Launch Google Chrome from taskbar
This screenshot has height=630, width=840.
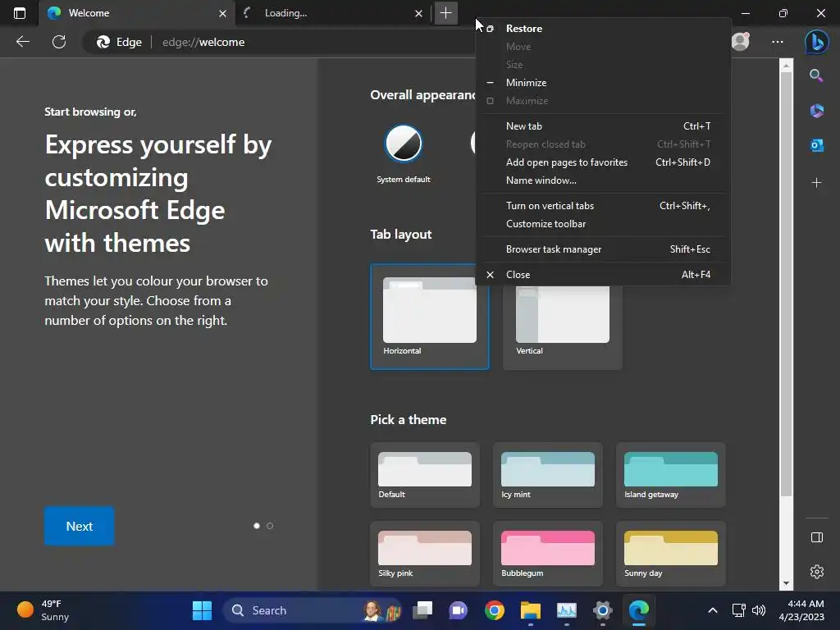tap(494, 610)
